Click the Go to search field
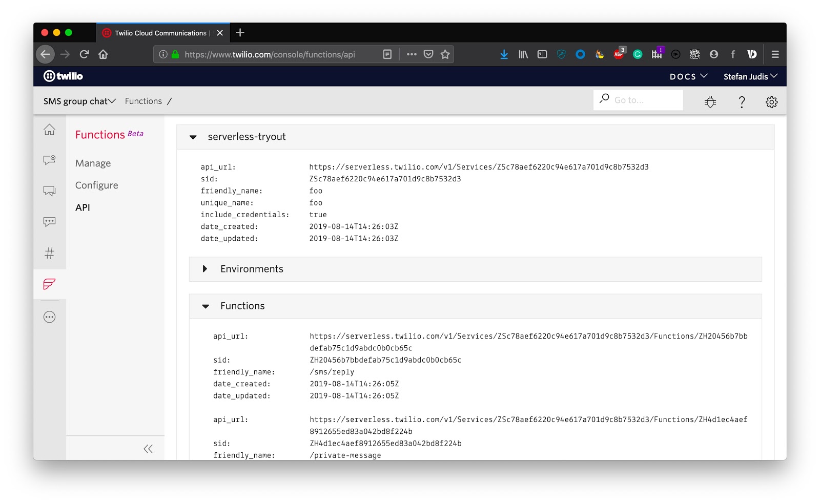This screenshot has height=504, width=820. [638, 100]
